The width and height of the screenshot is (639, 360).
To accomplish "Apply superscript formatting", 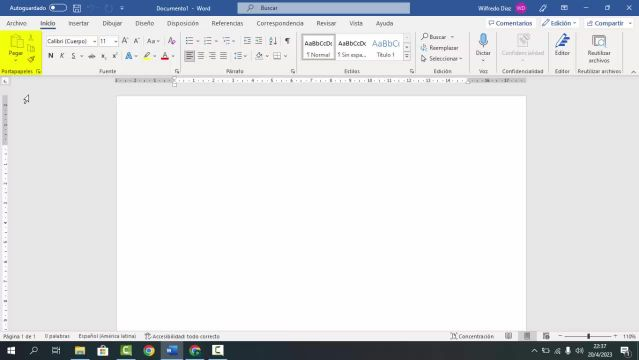I will [115, 56].
